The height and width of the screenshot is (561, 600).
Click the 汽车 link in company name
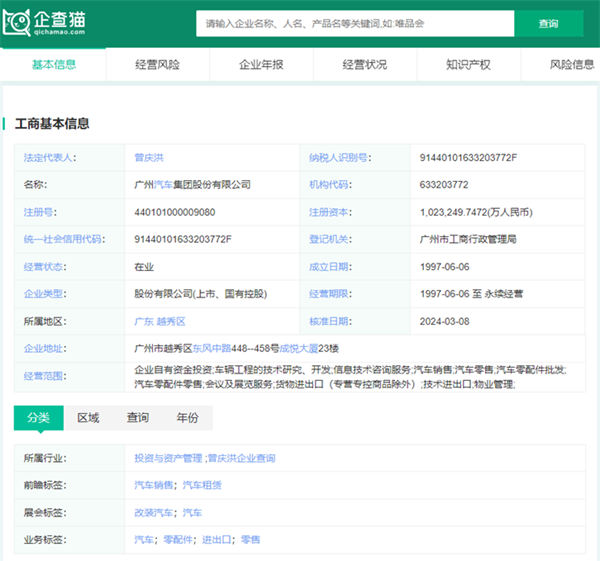click(x=163, y=185)
